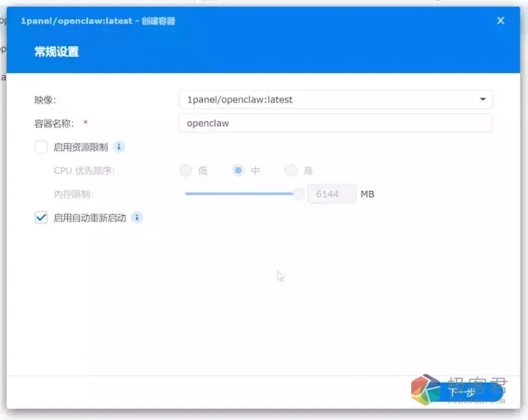528x420 pixels.
Task: Enable the 启用资源限制 checkbox
Action: (x=41, y=147)
